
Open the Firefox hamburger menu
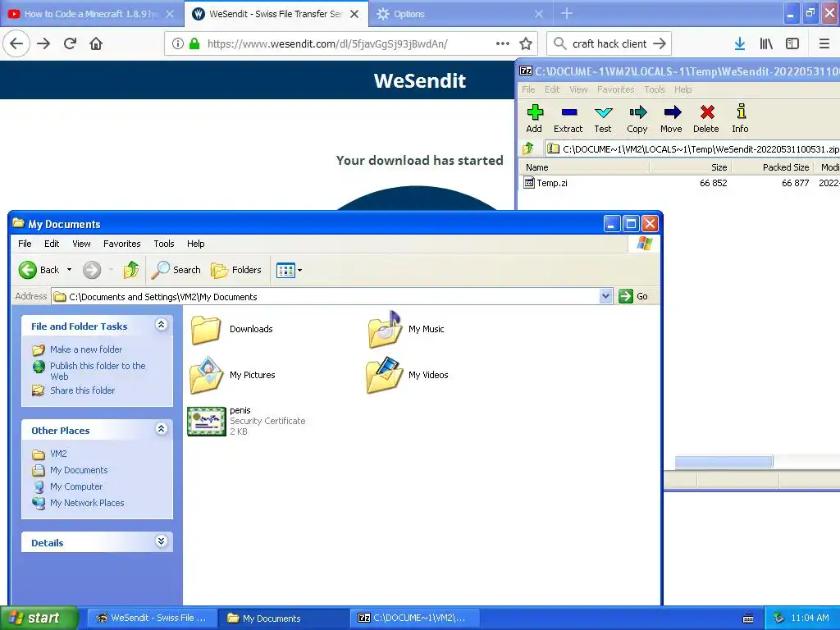[824, 43]
